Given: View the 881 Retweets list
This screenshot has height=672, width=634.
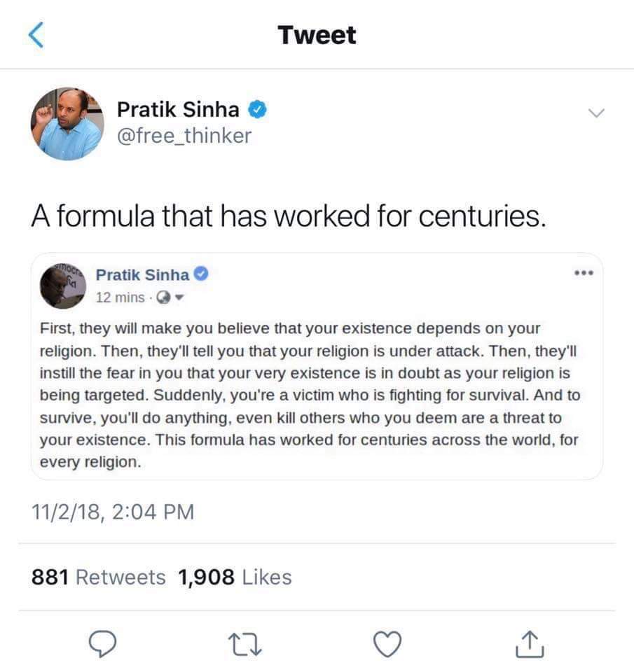Looking at the screenshot, I should point(99,577).
